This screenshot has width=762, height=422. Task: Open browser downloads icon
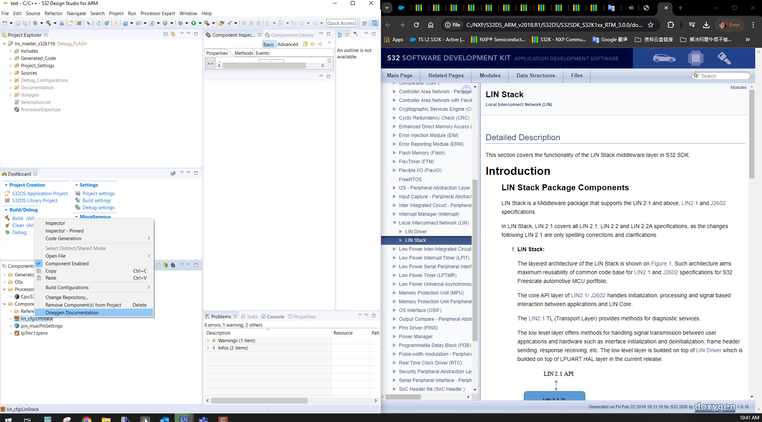pos(706,25)
